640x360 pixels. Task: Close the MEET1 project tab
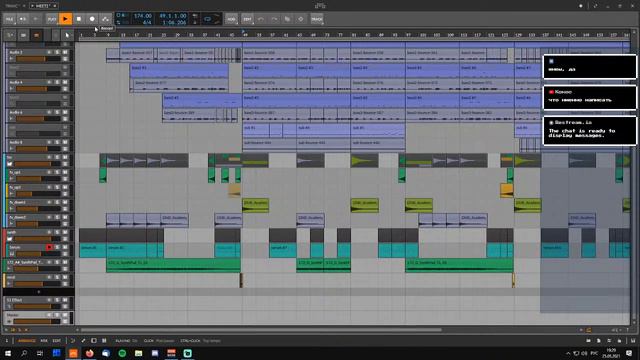[x=55, y=6]
